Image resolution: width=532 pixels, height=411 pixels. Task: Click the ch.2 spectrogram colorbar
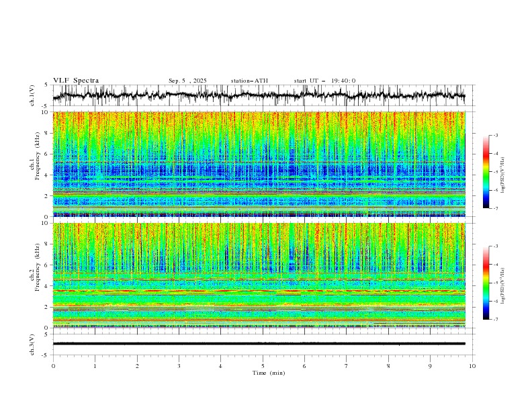486,283
